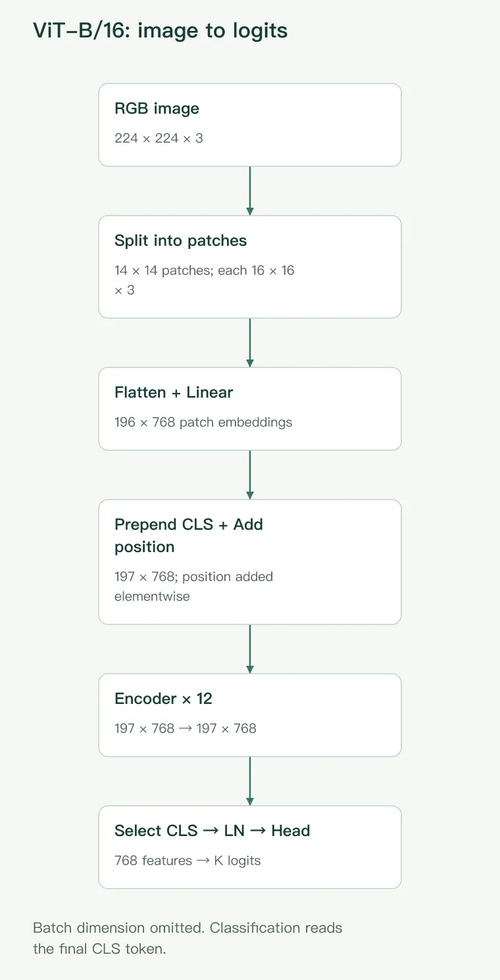Click the Encoder × 12 block
Image resolution: width=500 pixels, height=980 pixels.
click(250, 715)
